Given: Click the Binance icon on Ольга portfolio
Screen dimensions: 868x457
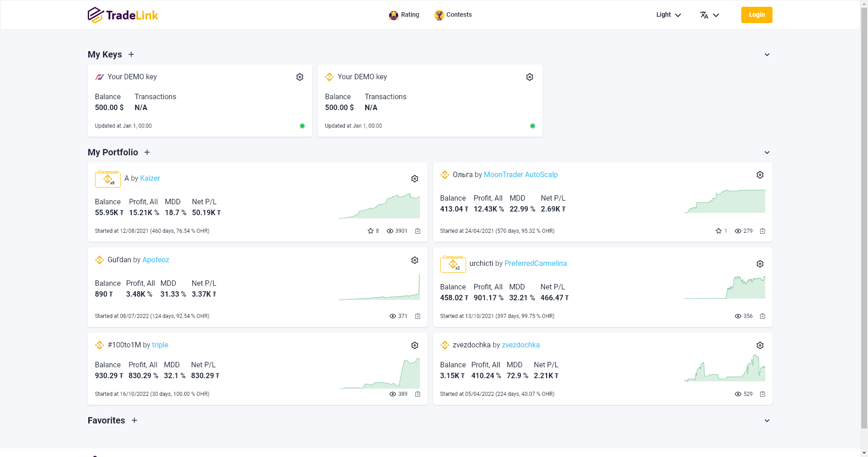Looking at the screenshot, I should click(445, 175).
